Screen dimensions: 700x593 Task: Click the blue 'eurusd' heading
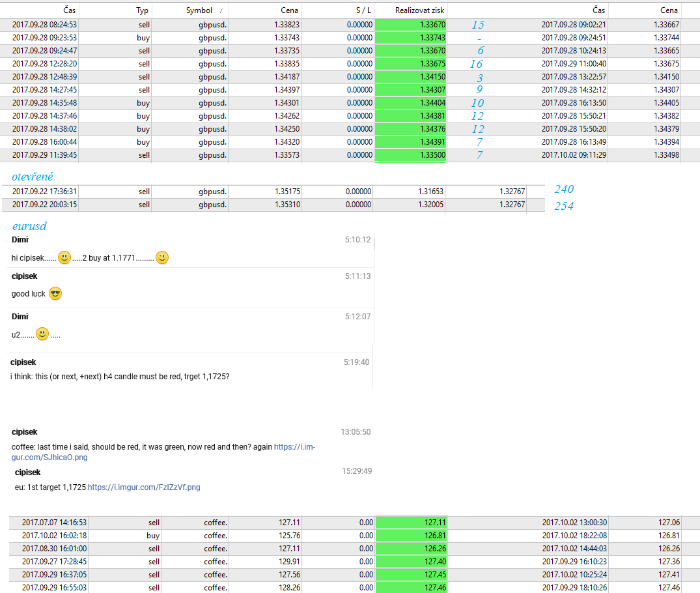[29, 227]
